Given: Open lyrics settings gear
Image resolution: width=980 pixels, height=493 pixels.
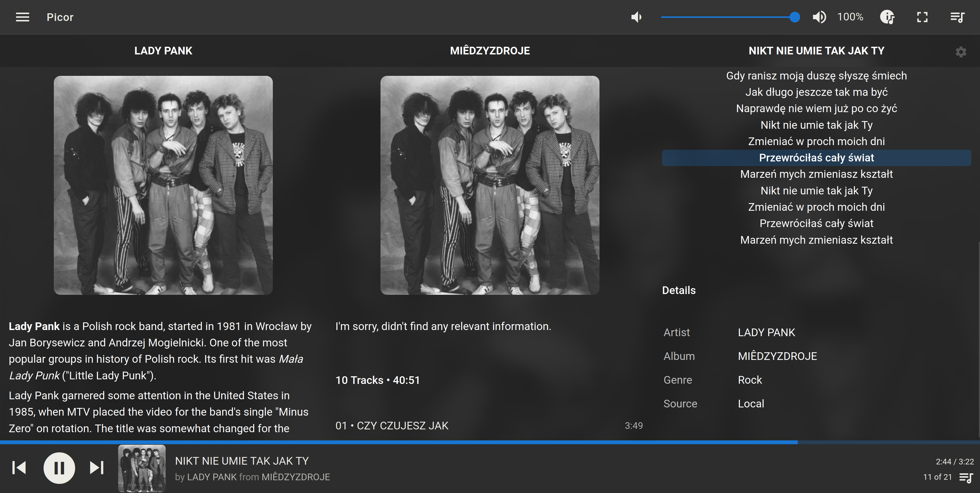Looking at the screenshot, I should (x=961, y=52).
